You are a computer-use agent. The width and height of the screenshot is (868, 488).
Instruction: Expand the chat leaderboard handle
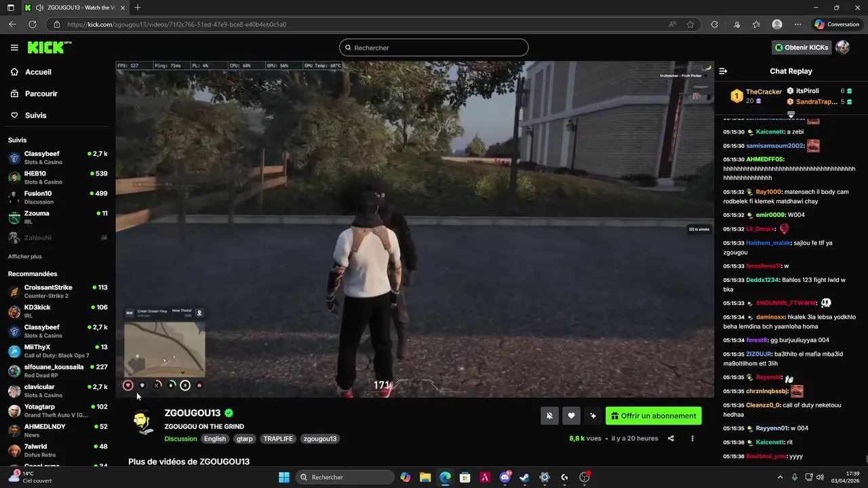[x=791, y=115]
